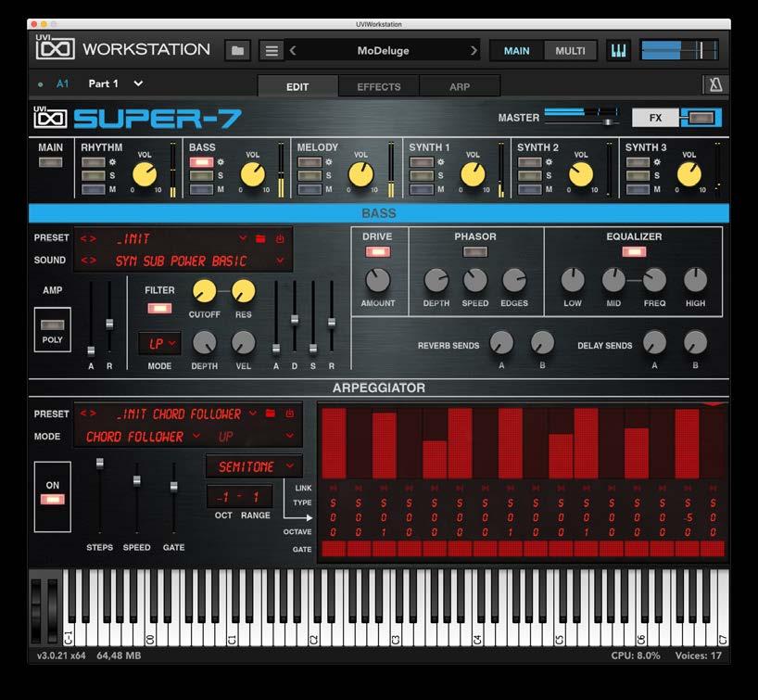Screen dimensions: 758x700
Task: Click the Bass preset folder icon
Action: 260,238
